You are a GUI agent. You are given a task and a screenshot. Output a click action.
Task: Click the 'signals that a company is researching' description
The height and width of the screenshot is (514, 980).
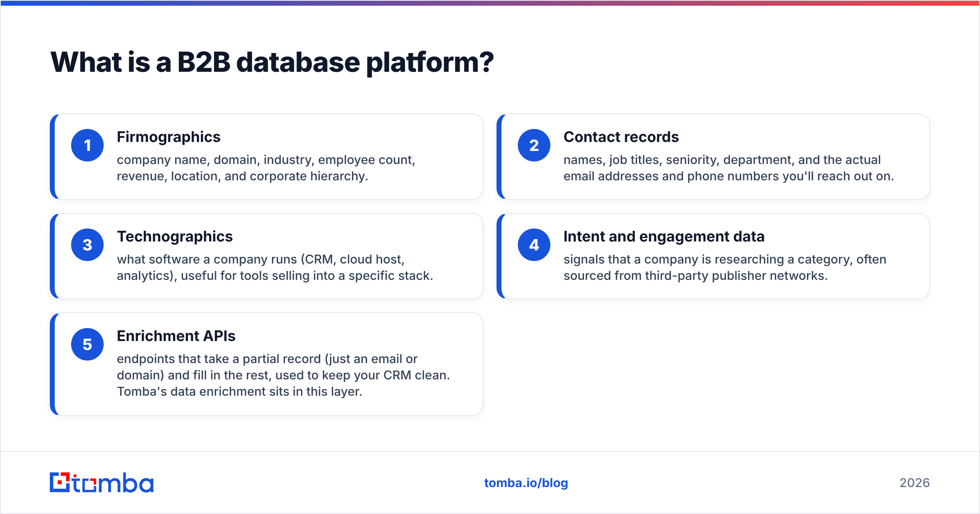tap(725, 268)
